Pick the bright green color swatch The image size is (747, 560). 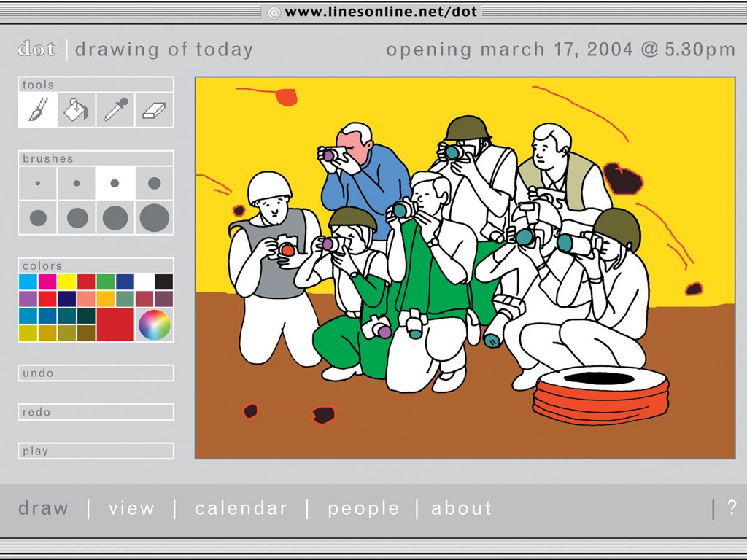click(106, 282)
